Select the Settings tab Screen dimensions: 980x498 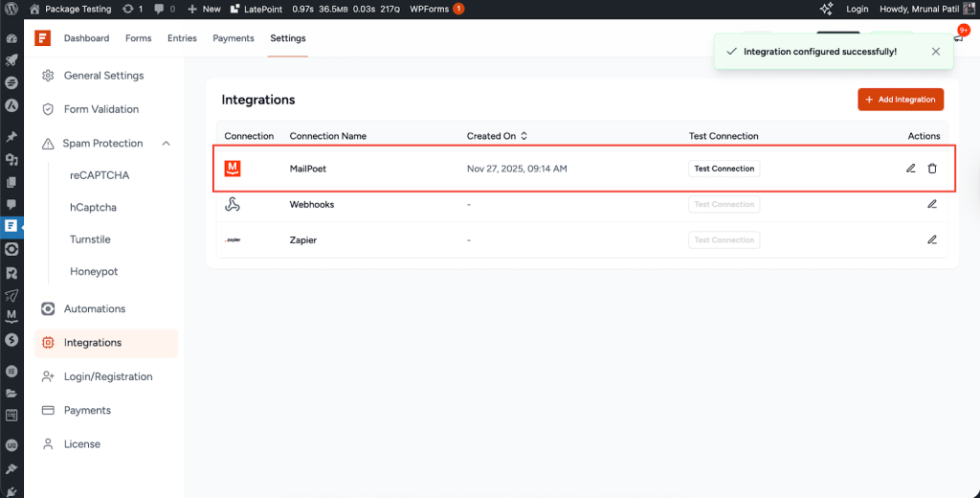point(287,38)
